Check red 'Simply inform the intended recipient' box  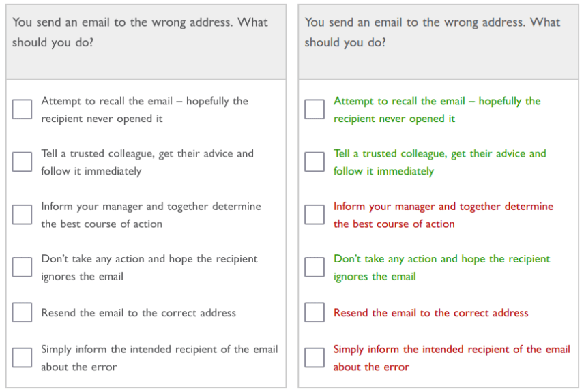click(x=315, y=357)
